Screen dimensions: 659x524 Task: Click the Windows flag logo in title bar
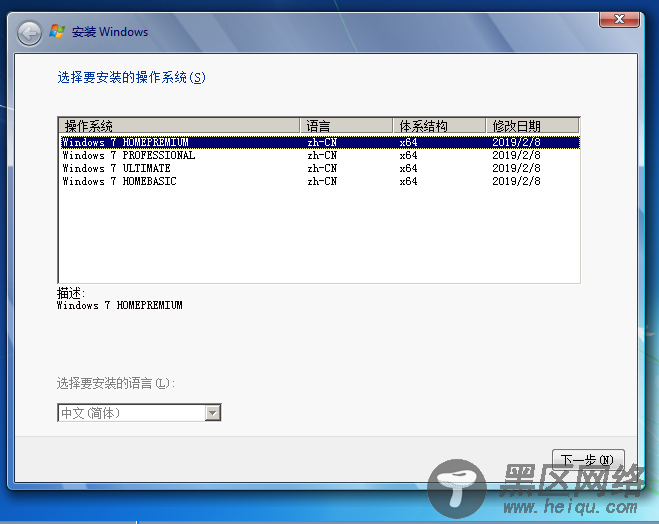(57, 32)
